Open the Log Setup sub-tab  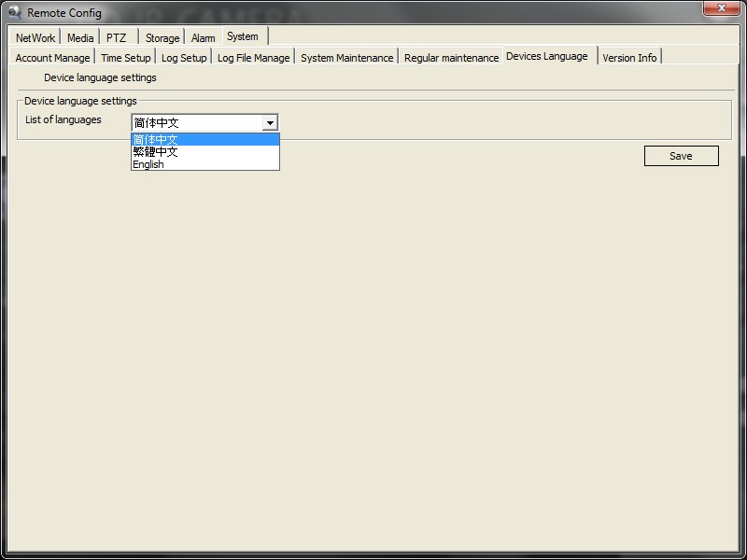(184, 58)
